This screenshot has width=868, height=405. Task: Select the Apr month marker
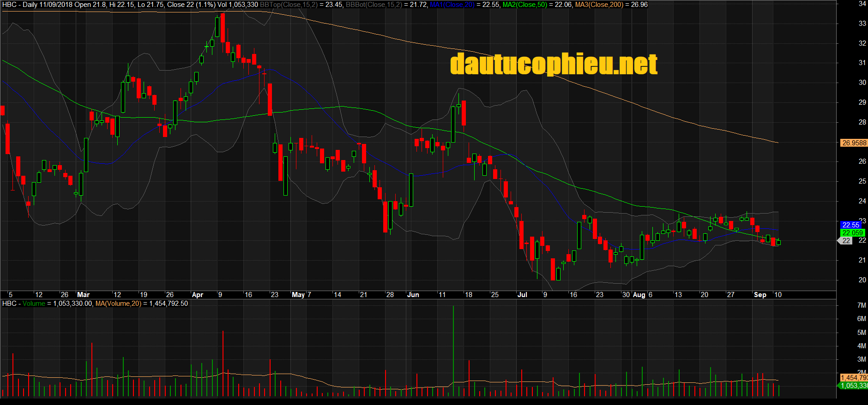(198, 295)
